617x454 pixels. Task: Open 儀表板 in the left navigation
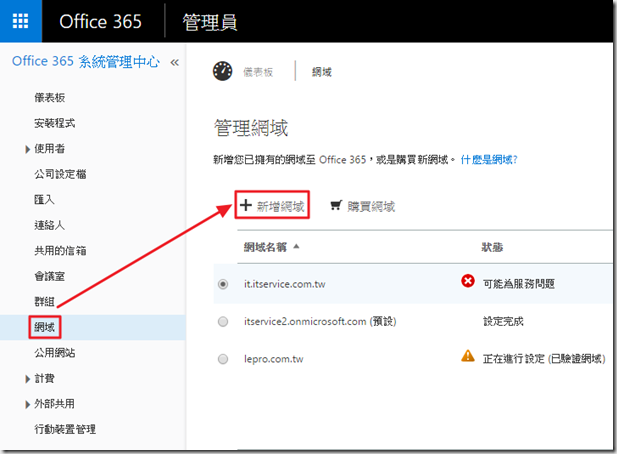pos(50,97)
